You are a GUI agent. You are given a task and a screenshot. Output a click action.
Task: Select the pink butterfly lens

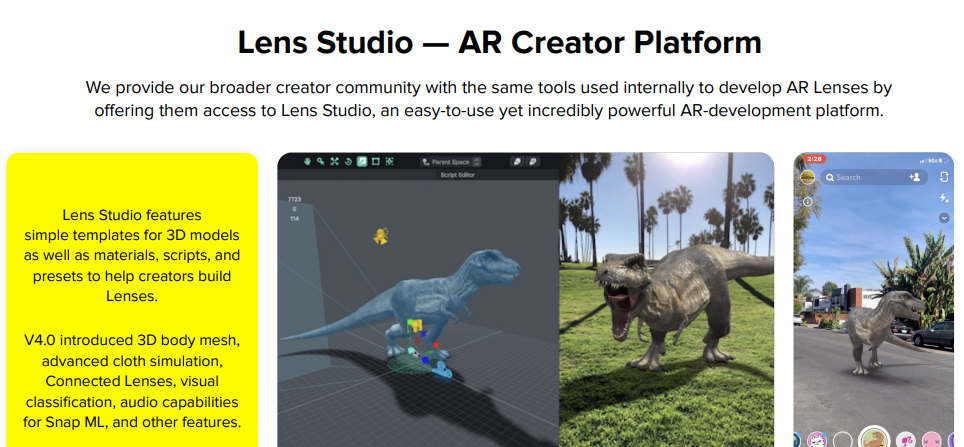[931, 440]
